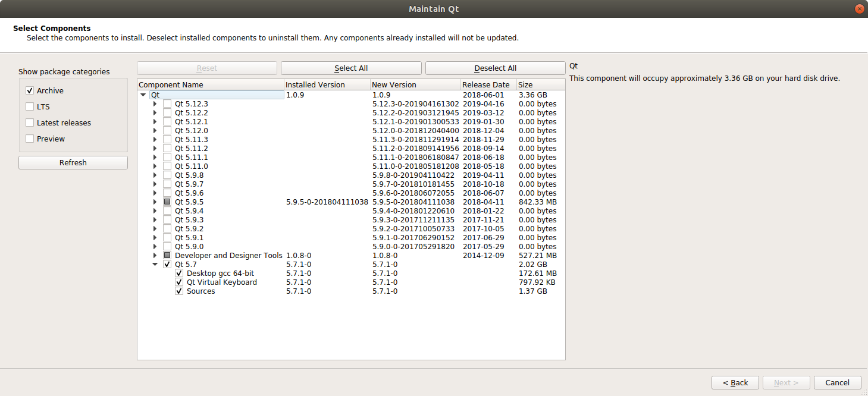
Task: Expand the Qt 5.9.3 tree node
Action: [155, 220]
